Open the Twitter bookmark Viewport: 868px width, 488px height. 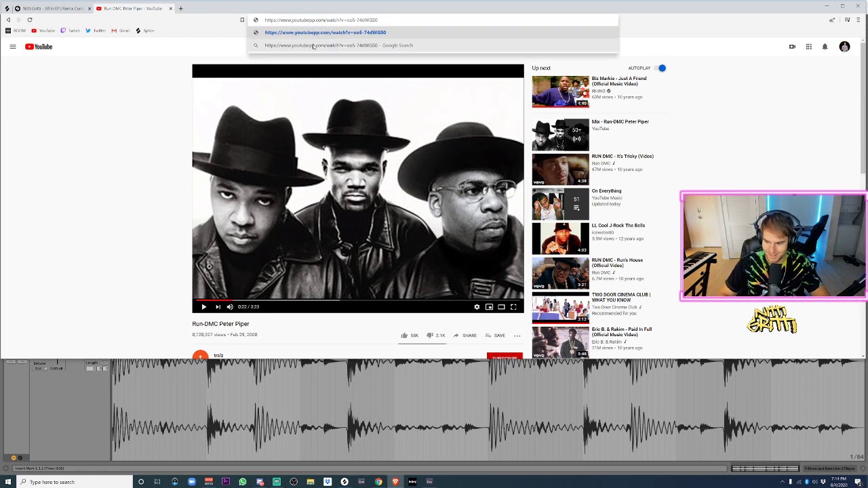pos(96,30)
